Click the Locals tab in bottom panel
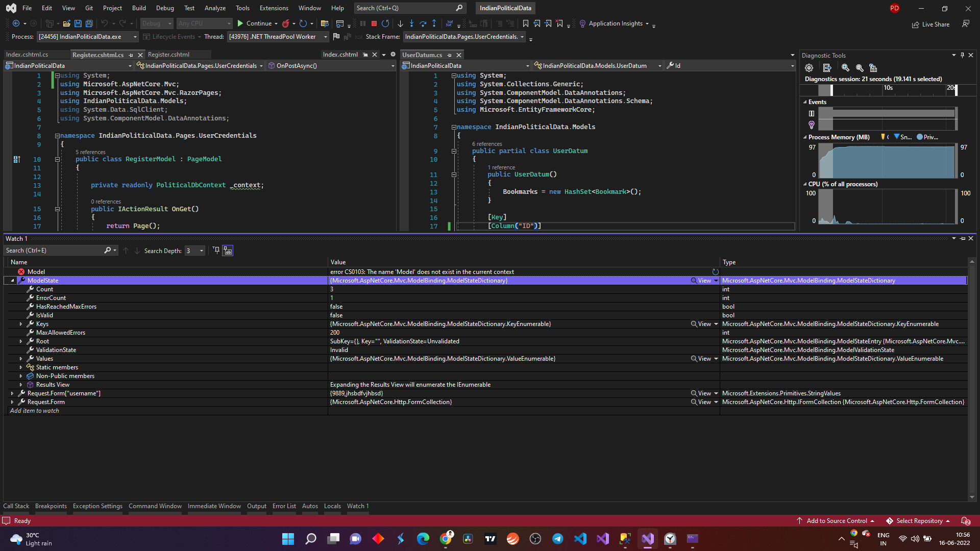Image resolution: width=980 pixels, height=551 pixels. (x=332, y=506)
